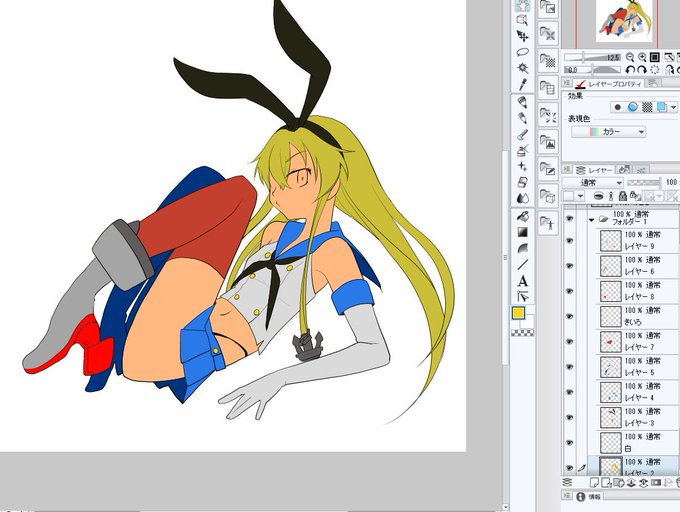The image size is (680, 512).
Task: Select the Fill bucket tool
Action: pyautogui.click(x=523, y=216)
